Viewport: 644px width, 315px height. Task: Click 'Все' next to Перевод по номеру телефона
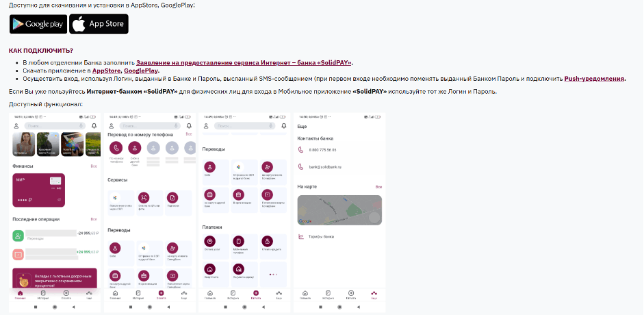click(x=188, y=134)
